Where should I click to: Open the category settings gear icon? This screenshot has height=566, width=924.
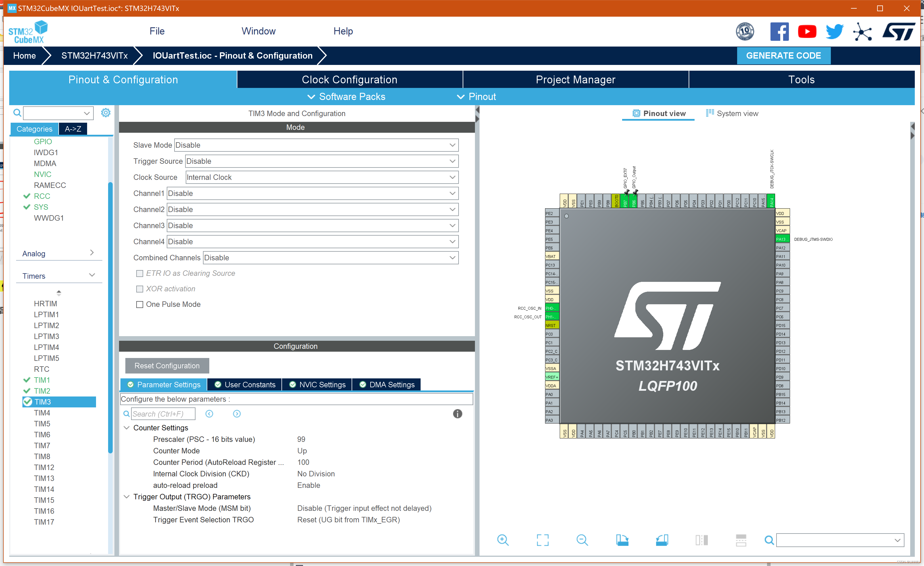click(106, 112)
